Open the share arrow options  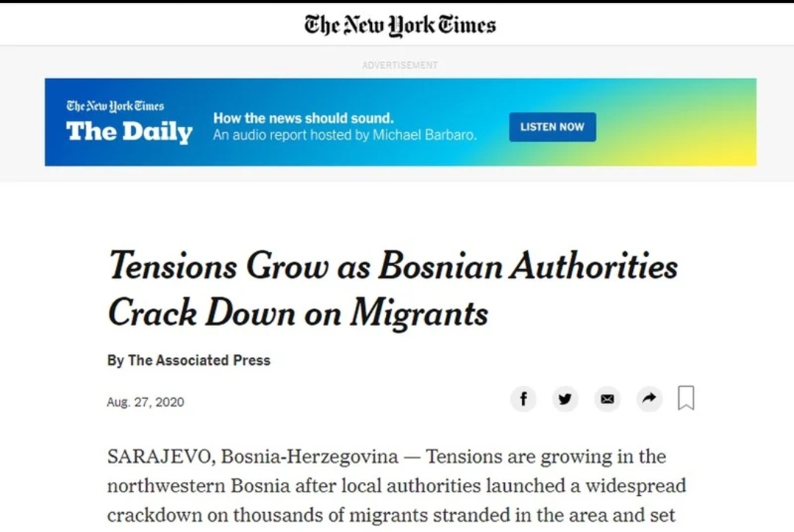(x=649, y=399)
